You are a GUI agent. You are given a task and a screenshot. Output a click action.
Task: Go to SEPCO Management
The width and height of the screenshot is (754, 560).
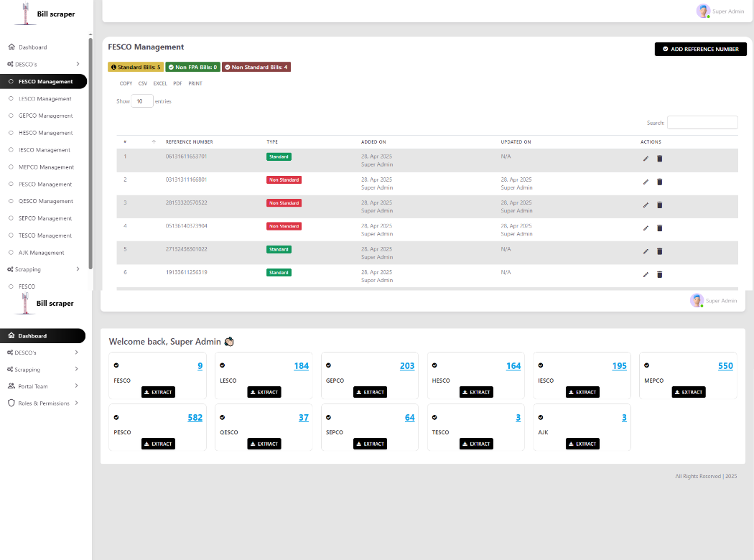click(45, 218)
